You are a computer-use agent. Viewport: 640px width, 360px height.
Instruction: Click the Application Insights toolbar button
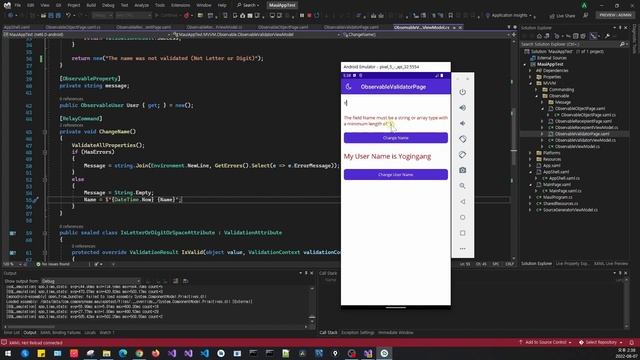coord(509,16)
